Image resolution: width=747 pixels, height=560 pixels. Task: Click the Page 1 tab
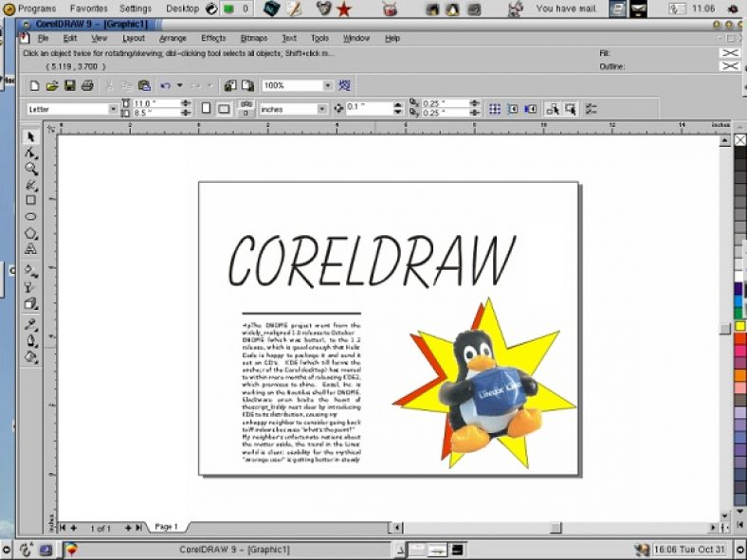(x=166, y=527)
